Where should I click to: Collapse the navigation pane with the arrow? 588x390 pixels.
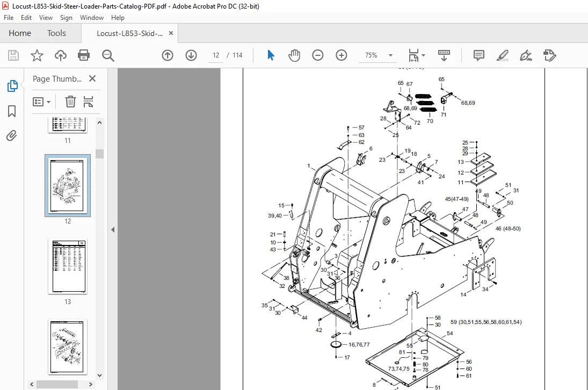pyautogui.click(x=113, y=229)
